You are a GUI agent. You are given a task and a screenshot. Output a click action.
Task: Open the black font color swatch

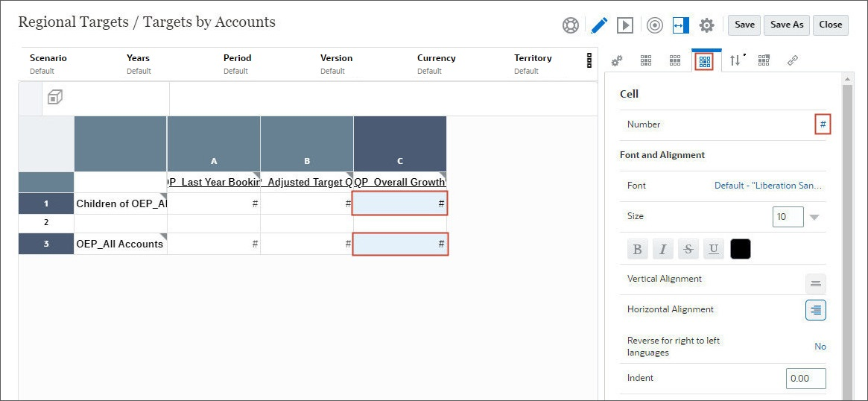pos(741,249)
